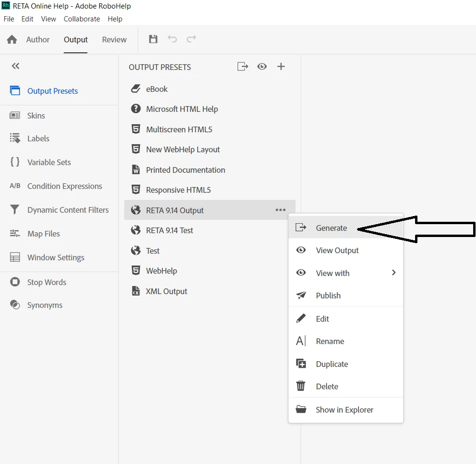Image resolution: width=476 pixels, height=464 pixels.
Task: Click the WebHelp preset HTML5 icon
Action: (136, 270)
